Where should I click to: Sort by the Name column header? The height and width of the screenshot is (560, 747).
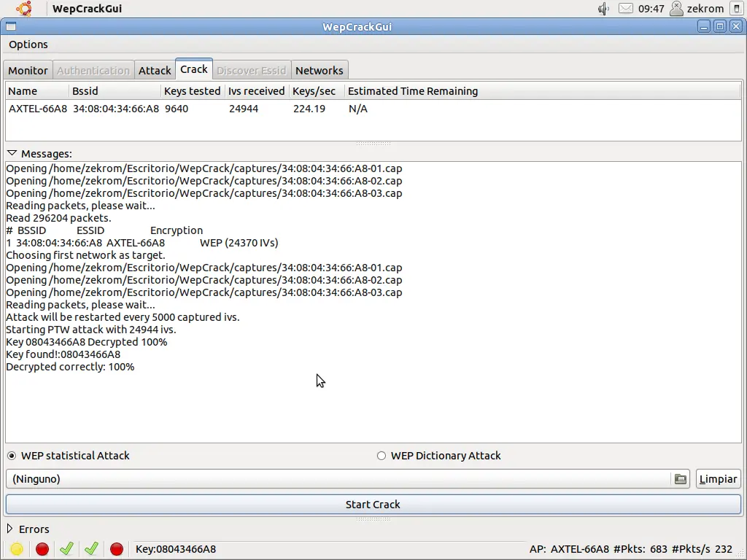click(x=37, y=91)
